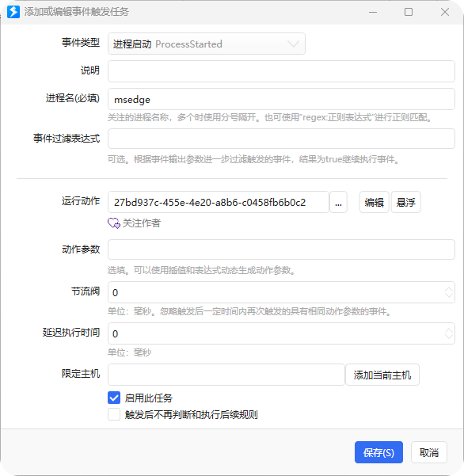Click the 延迟执行时间 spinner arrows

(449, 333)
